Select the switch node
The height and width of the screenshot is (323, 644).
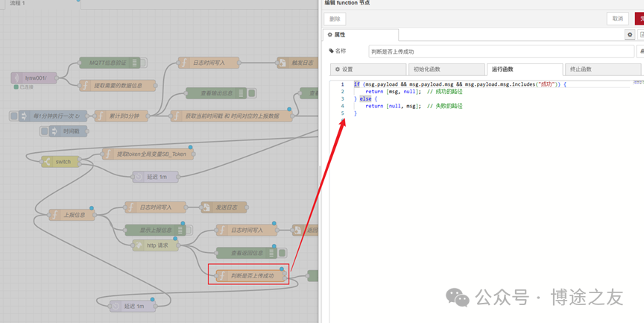tap(60, 162)
